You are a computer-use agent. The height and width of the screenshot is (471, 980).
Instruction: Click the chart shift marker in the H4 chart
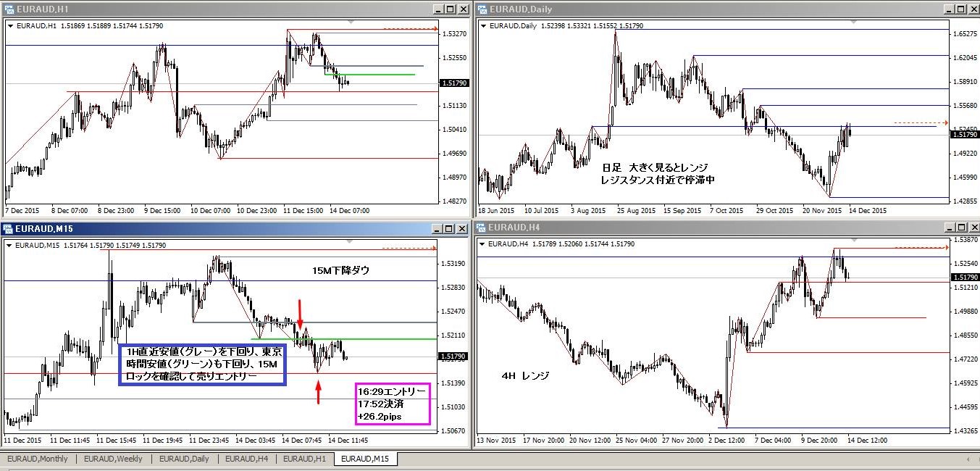tap(855, 241)
